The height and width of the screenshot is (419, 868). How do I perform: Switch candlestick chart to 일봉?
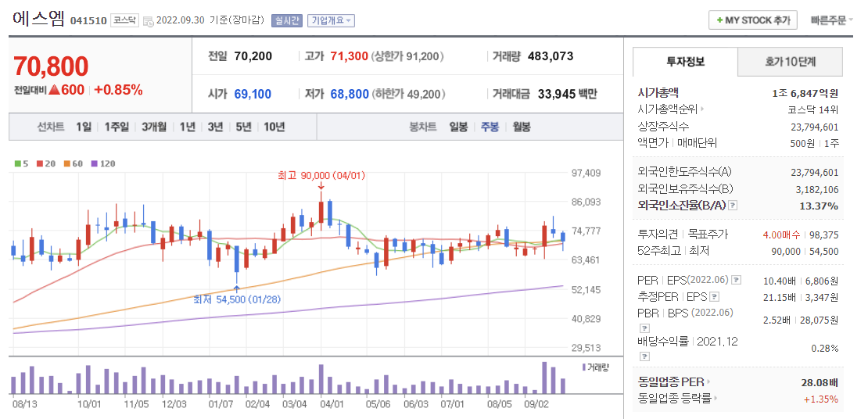458,127
